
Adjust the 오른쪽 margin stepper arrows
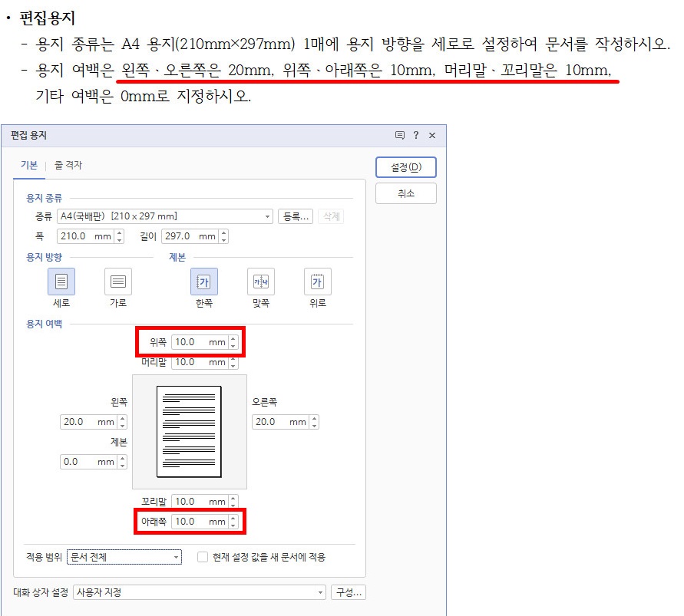315,422
